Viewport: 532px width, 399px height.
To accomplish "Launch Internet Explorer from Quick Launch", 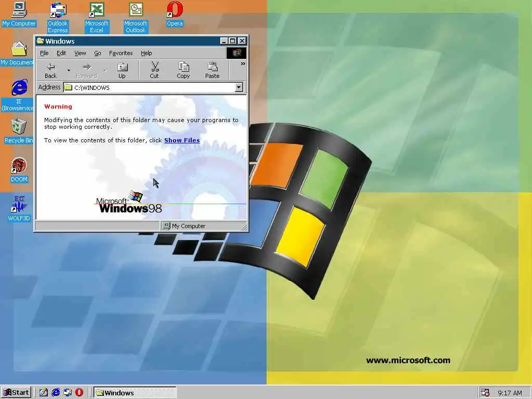I will point(55,393).
